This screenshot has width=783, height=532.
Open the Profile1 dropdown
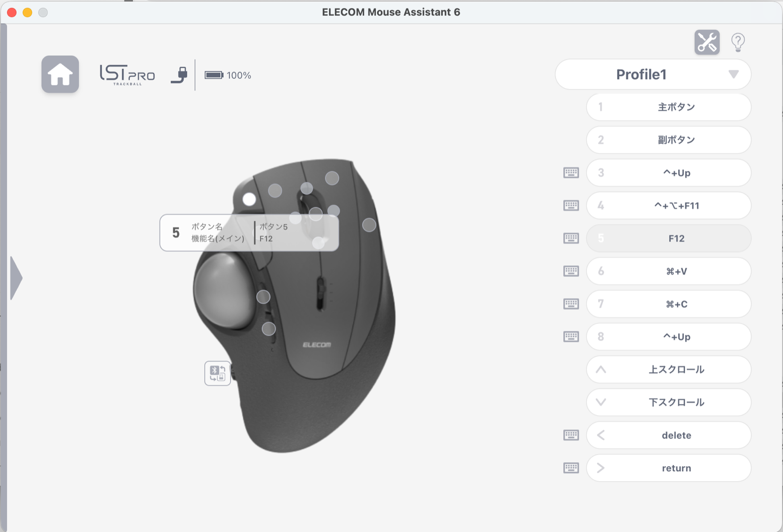(653, 74)
